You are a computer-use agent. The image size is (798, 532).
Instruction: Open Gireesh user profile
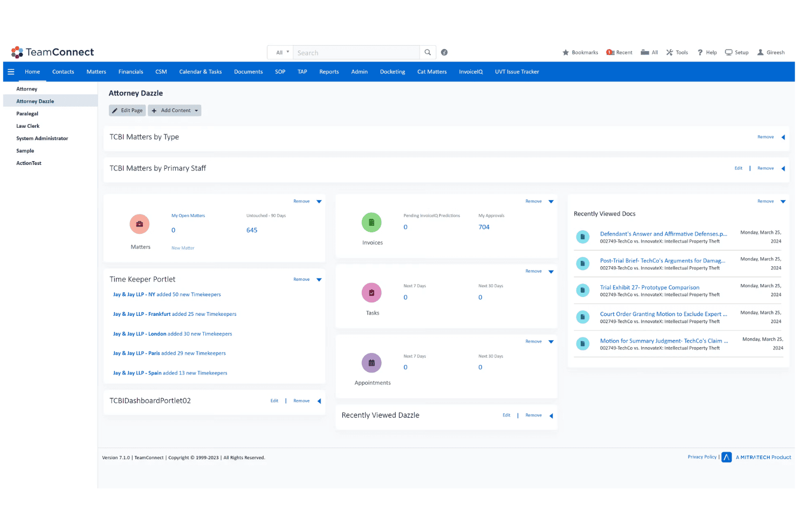click(x=771, y=52)
